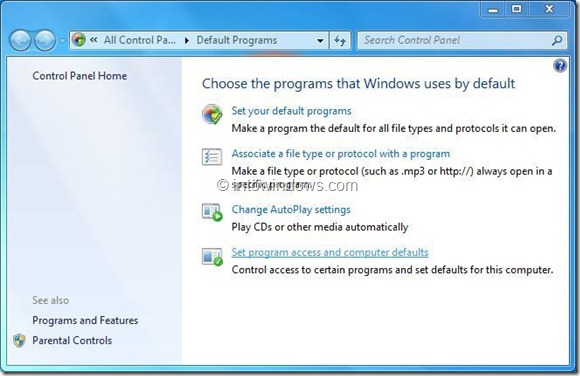
Task: Open 'Parental Controls' link
Action: [72, 340]
